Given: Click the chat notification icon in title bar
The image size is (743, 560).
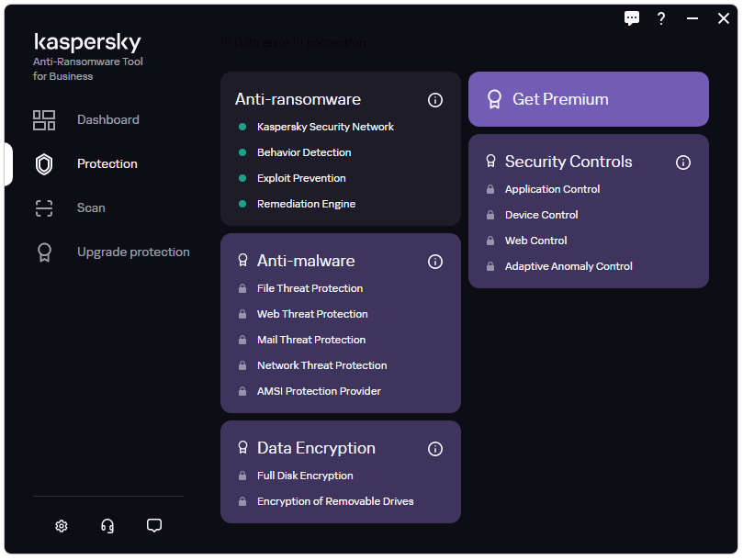Looking at the screenshot, I should click(632, 18).
